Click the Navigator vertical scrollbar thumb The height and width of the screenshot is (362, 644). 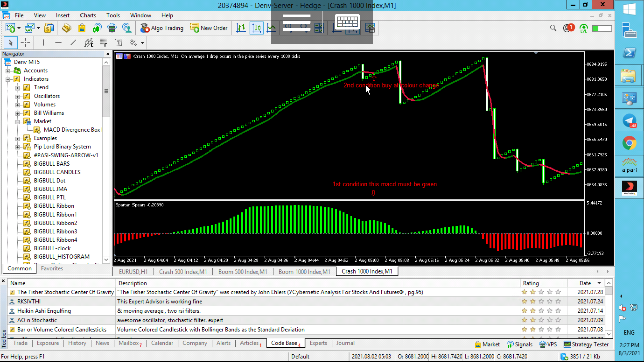(106, 91)
